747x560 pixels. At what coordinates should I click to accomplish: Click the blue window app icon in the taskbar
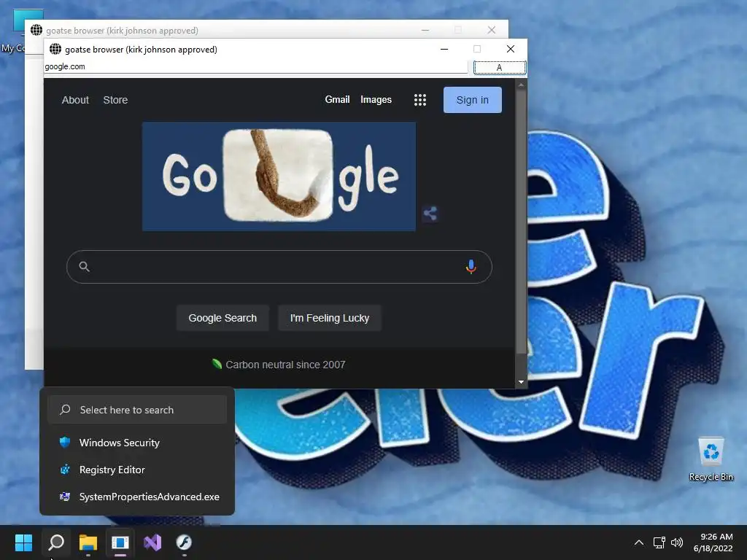(x=120, y=542)
